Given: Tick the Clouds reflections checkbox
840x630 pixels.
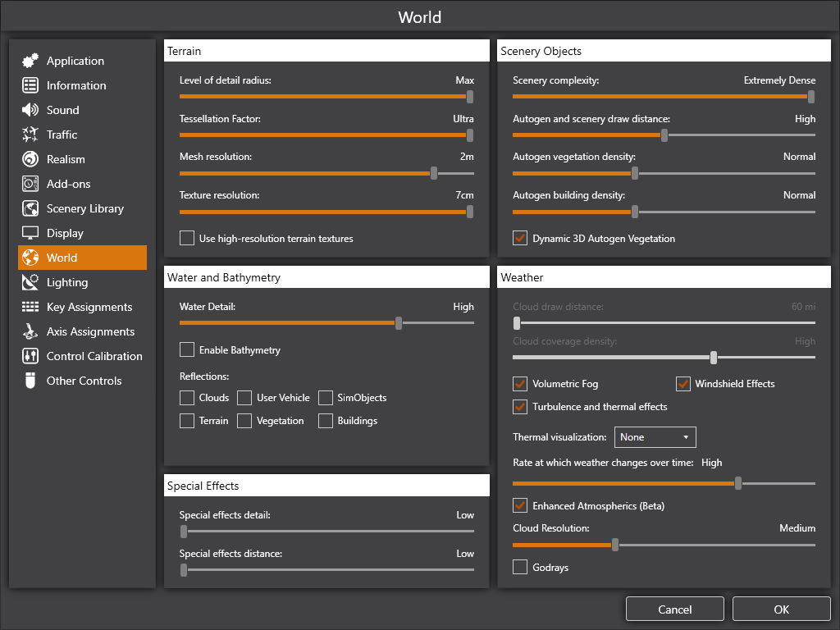Looking at the screenshot, I should click(x=187, y=398).
